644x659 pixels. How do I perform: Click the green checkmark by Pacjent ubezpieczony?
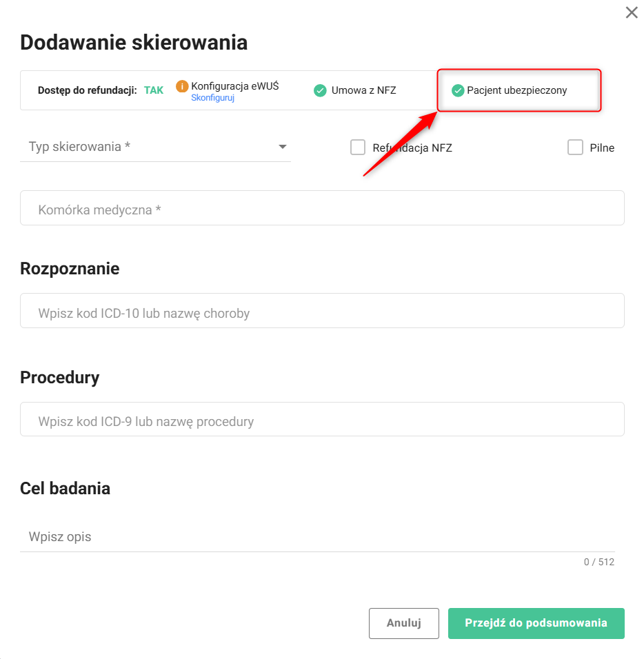(x=458, y=90)
